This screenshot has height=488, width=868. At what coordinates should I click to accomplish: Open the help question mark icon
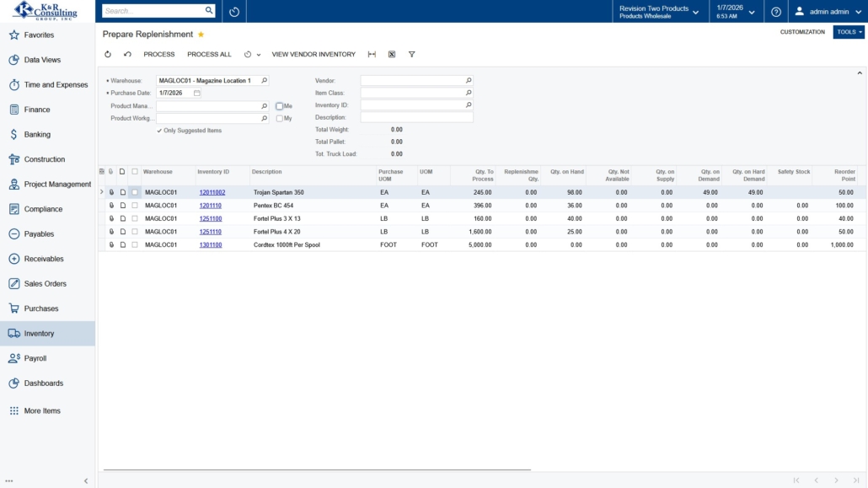[776, 12]
